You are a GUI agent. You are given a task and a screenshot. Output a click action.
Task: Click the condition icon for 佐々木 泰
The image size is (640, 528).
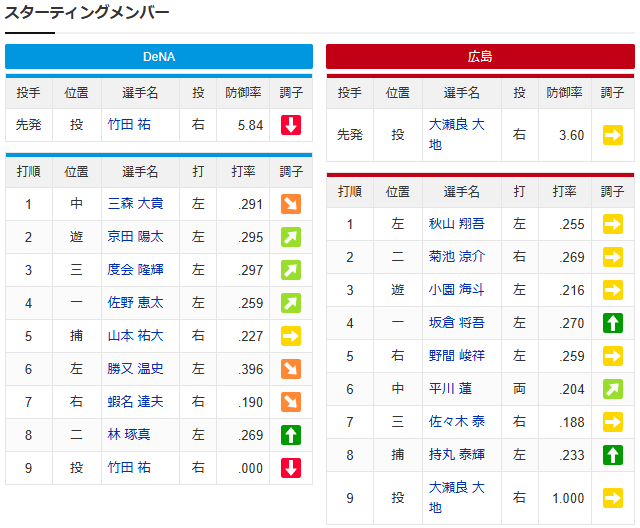(x=613, y=422)
